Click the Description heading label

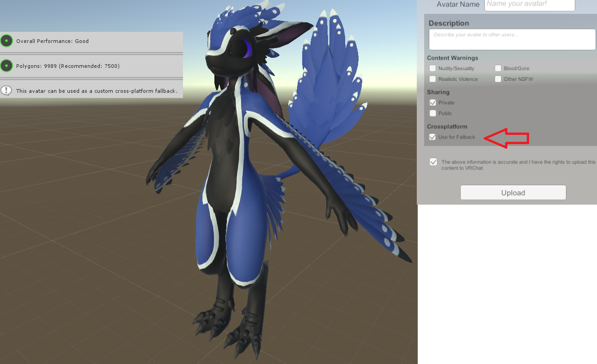tap(449, 23)
